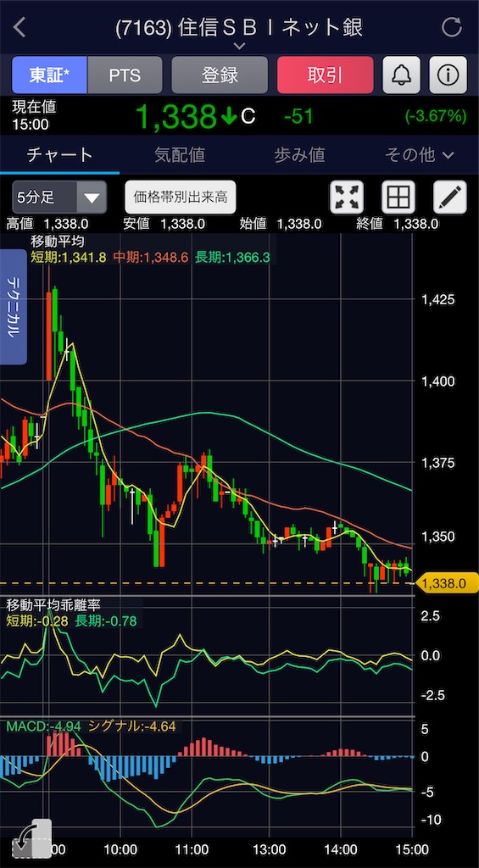This screenshot has width=479, height=868.
Task: Tap the 1,338.0 current price marker
Action: click(x=446, y=583)
